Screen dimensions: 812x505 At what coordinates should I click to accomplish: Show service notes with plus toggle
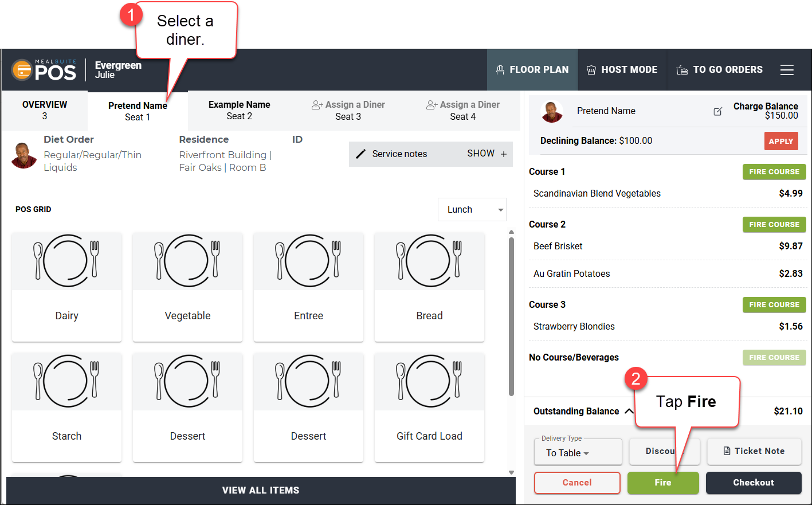pos(487,154)
